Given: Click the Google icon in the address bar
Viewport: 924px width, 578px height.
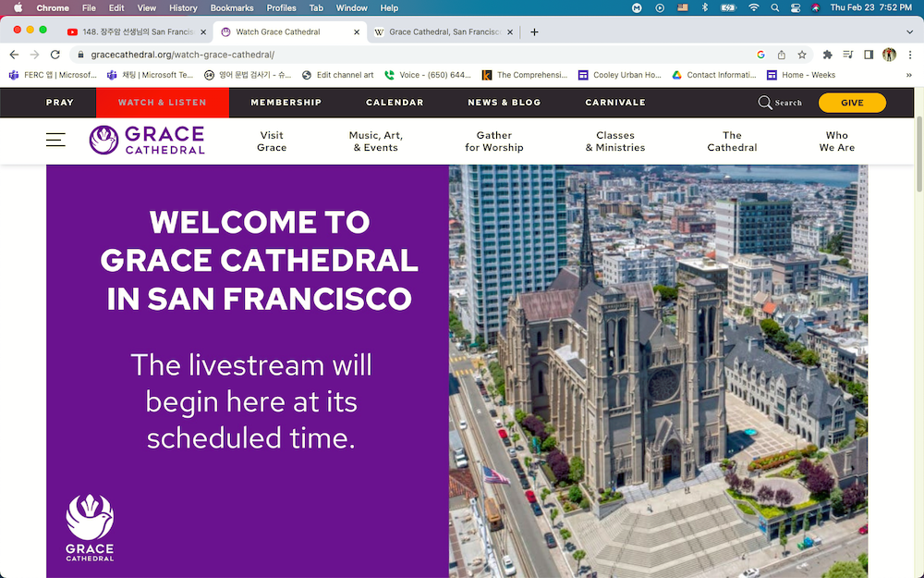Looking at the screenshot, I should (760, 55).
